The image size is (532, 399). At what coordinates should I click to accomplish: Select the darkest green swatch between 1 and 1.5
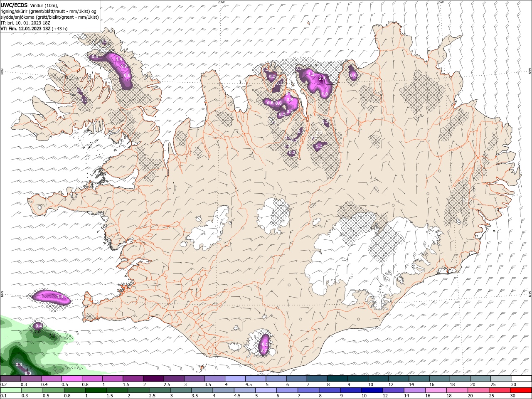(96, 390)
